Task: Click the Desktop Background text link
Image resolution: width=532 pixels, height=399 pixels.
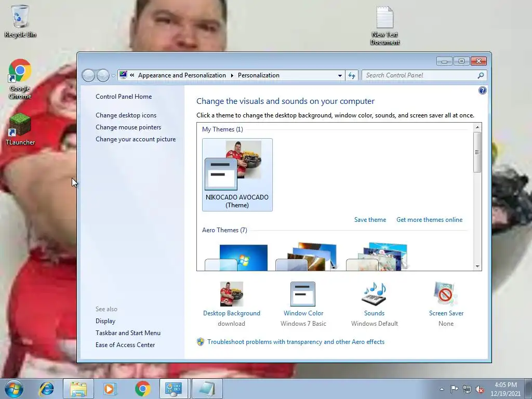Action: tap(231, 313)
